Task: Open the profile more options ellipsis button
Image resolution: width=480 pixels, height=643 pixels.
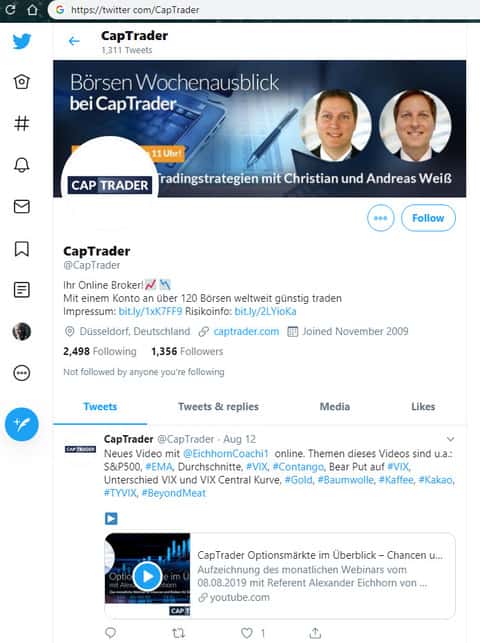Action: point(380,218)
